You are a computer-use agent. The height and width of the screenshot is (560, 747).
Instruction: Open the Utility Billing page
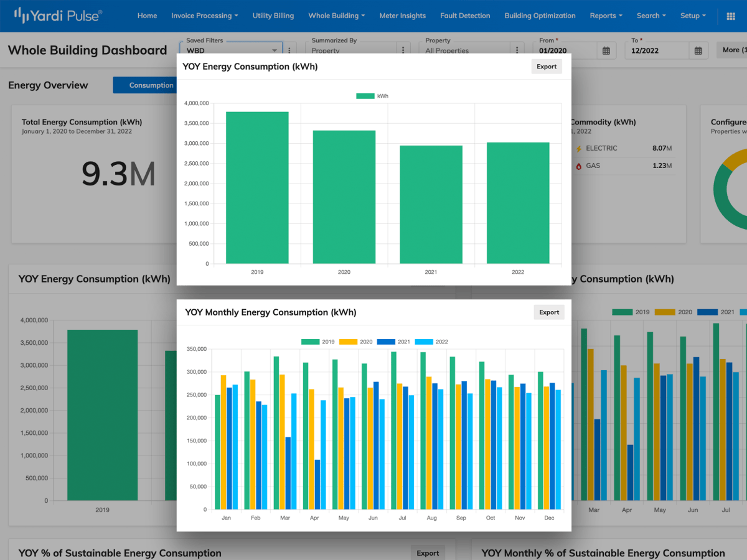(x=273, y=16)
